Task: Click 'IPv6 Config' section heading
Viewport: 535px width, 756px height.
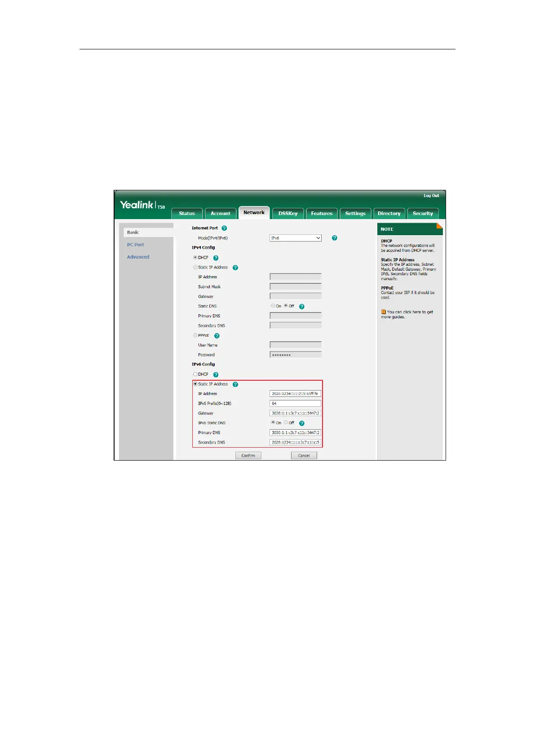Action: point(203,364)
